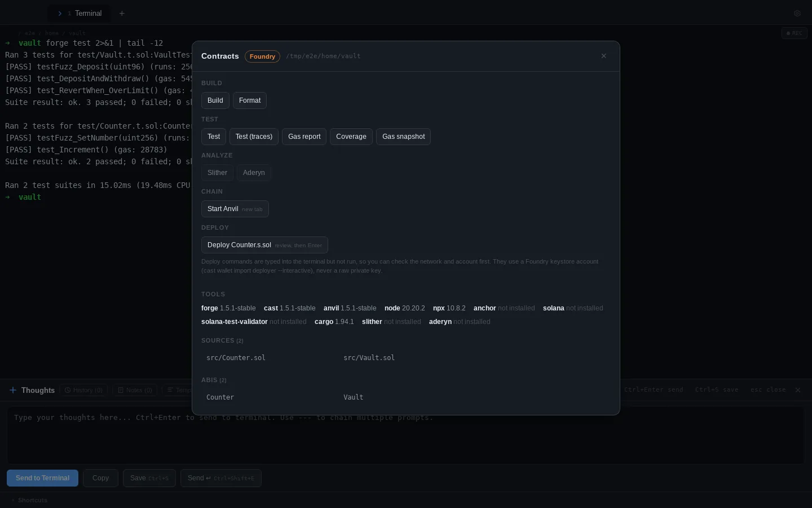Save thoughts with the Save button
Screen dimensions: 812x508
tap(149, 478)
